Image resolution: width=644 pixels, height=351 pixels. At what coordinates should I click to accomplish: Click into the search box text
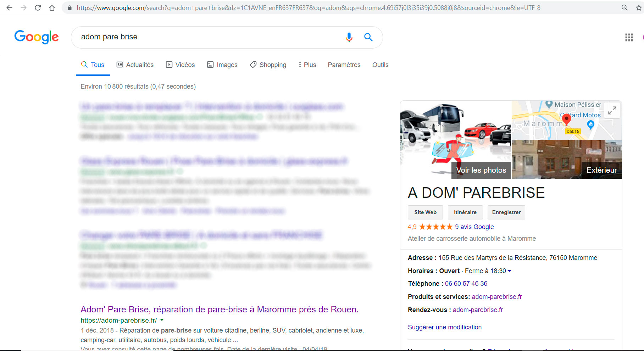(x=109, y=37)
